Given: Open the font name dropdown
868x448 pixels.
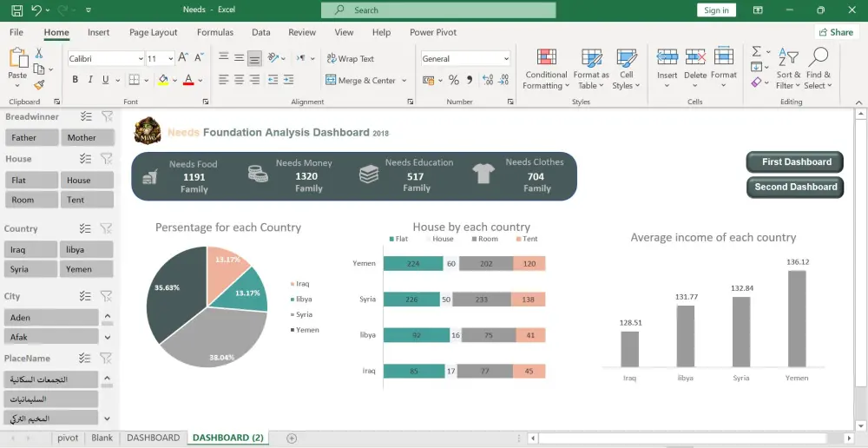Looking at the screenshot, I should point(140,59).
